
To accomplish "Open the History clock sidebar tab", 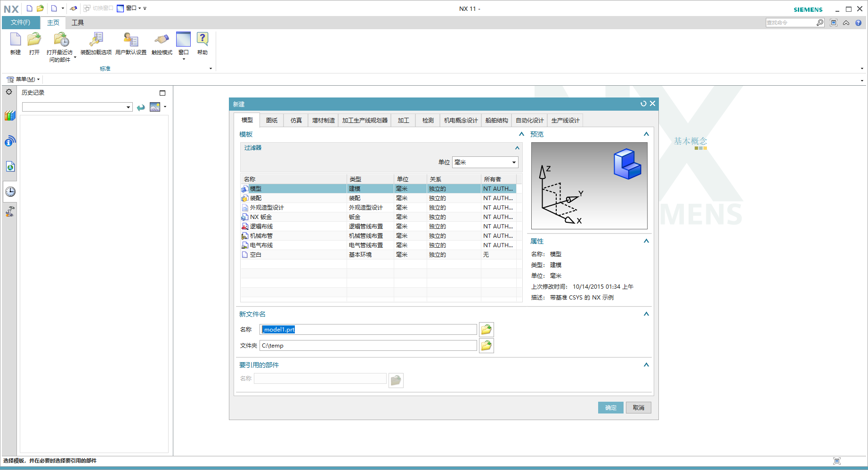I will coord(10,192).
